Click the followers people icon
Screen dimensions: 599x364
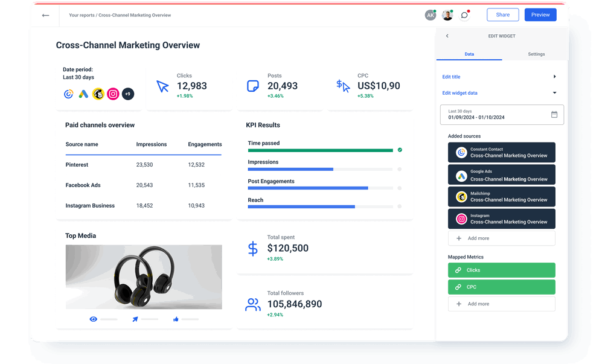coord(252,304)
